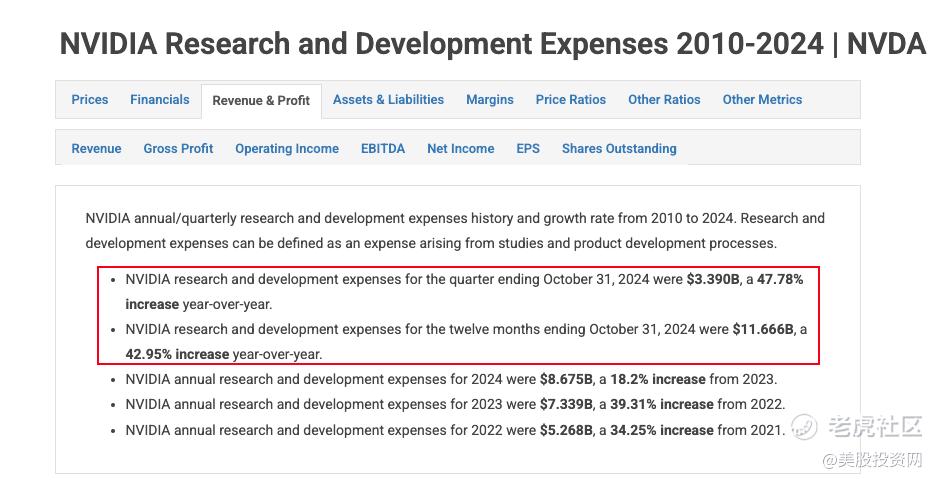Image resolution: width=940 pixels, height=481 pixels.
Task: Click the $7.339B 2023 annual value
Action: pyautogui.click(x=566, y=405)
